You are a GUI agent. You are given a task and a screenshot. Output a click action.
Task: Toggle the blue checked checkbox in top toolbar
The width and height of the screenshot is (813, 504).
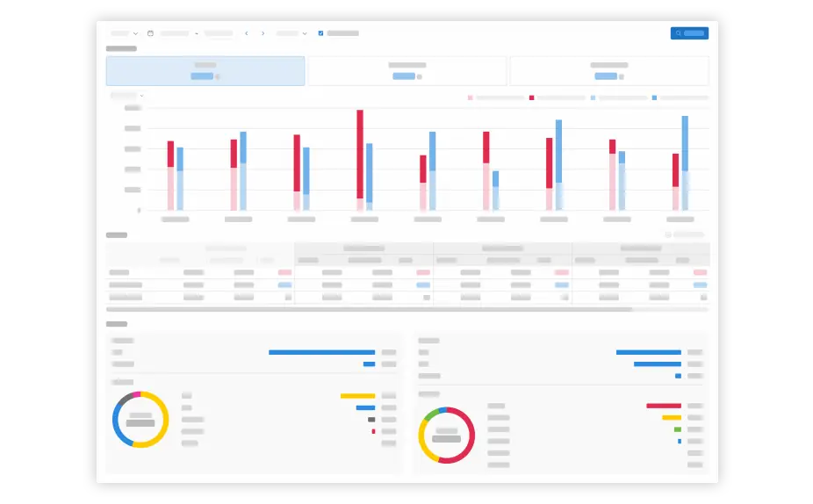(x=320, y=33)
